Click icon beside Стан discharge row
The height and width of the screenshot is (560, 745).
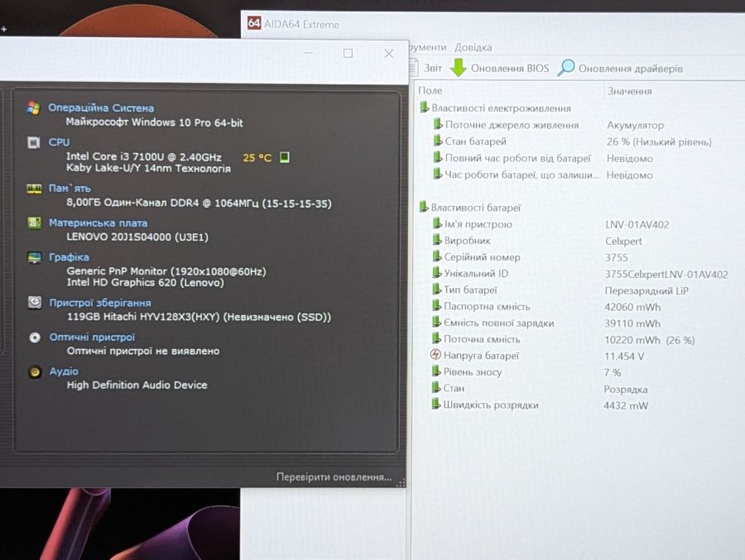[436, 388]
